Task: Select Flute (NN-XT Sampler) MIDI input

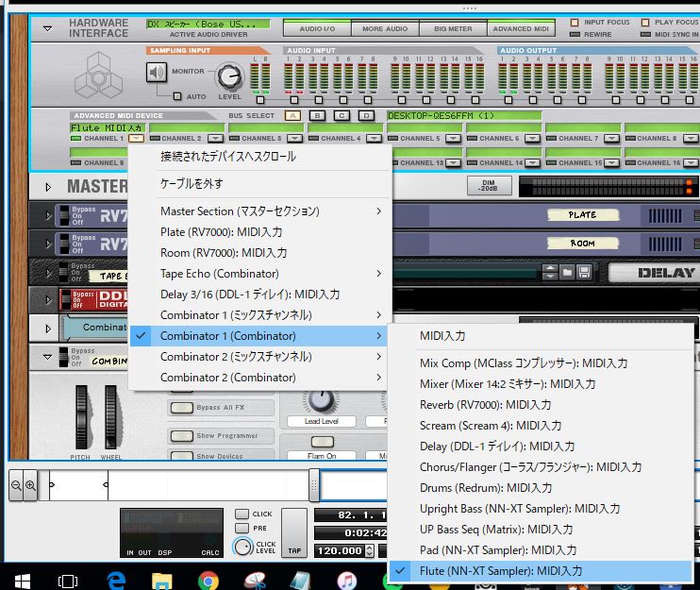Action: (x=541, y=571)
